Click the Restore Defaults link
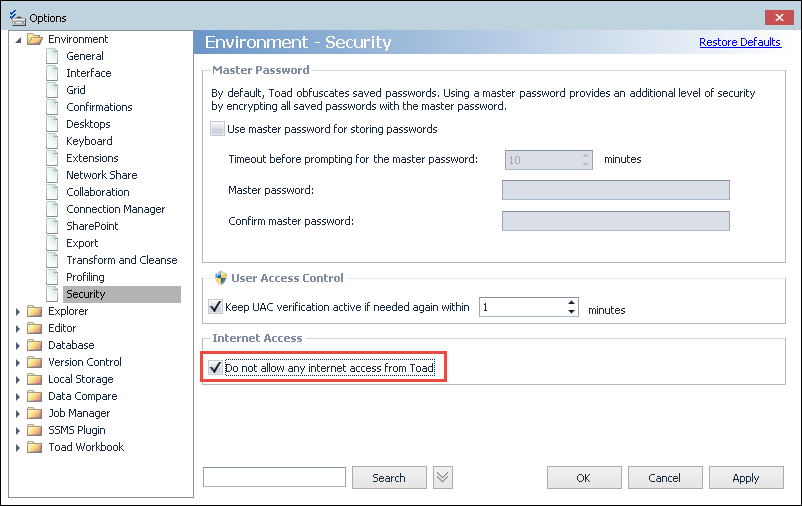The image size is (802, 506). pos(739,42)
